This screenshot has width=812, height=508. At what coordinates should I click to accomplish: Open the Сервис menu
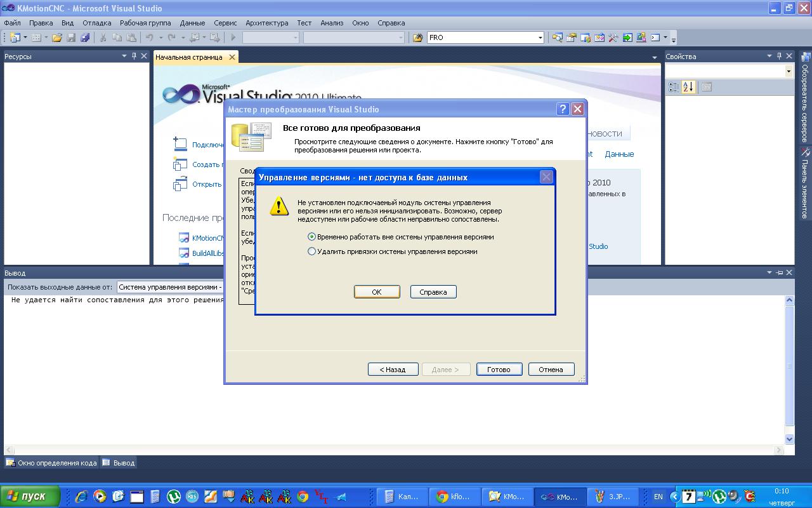[225, 23]
